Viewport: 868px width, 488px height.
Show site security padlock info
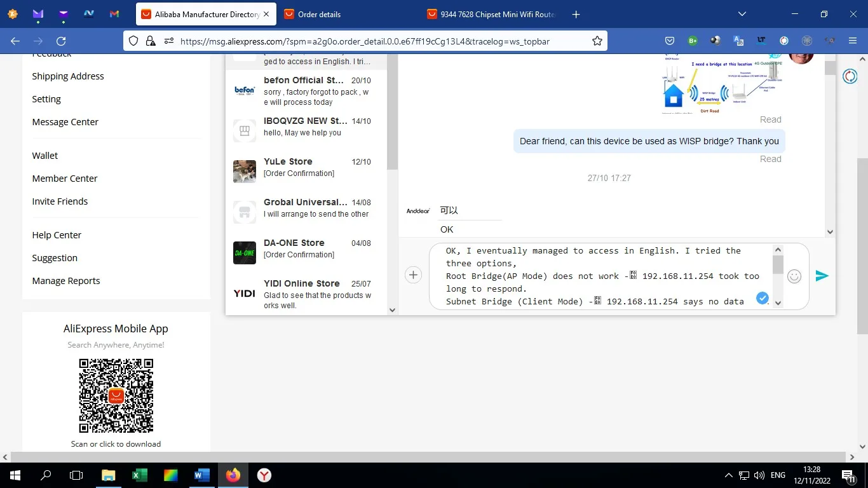(151, 41)
